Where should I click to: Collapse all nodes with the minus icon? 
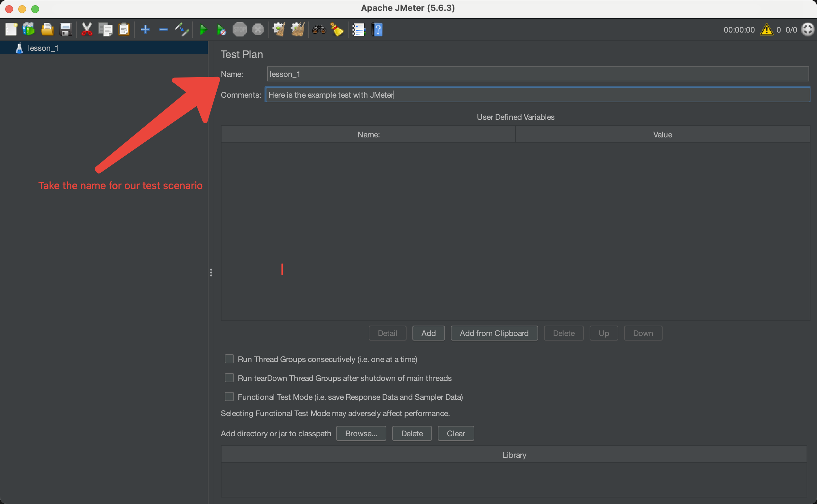pos(163,30)
